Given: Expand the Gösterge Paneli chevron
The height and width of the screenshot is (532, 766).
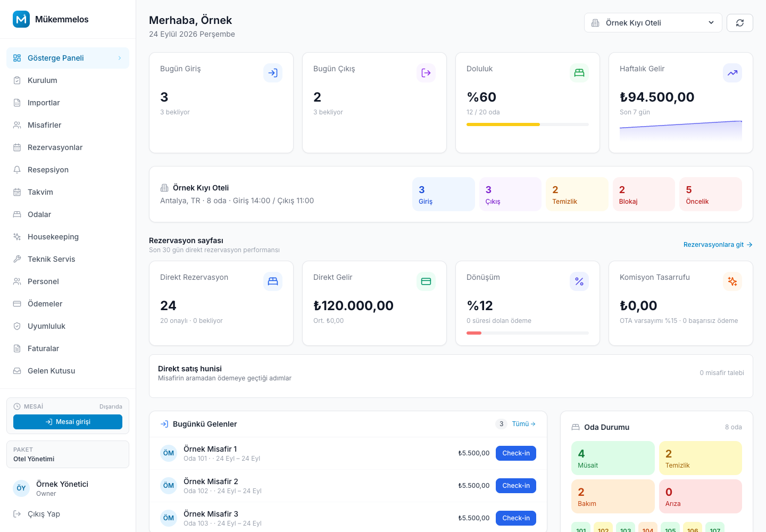Looking at the screenshot, I should [x=120, y=58].
